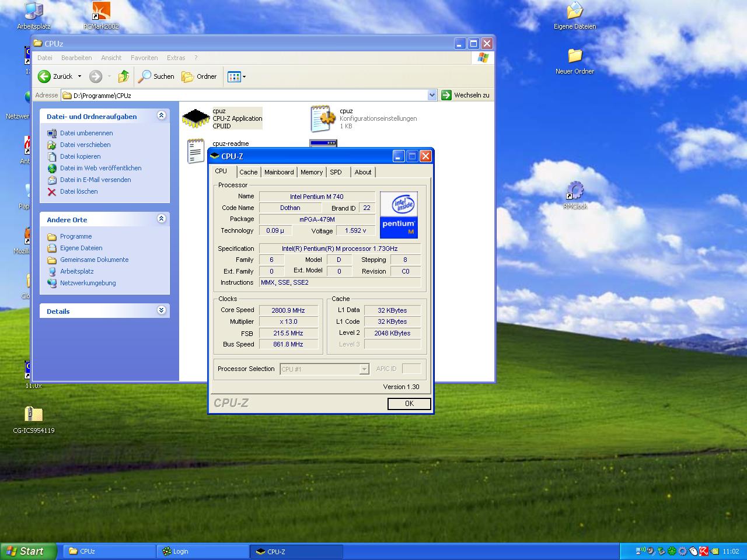The image size is (747, 560).
Task: Select the cpuz Konfigurationseinstellungen file
Action: point(364,118)
